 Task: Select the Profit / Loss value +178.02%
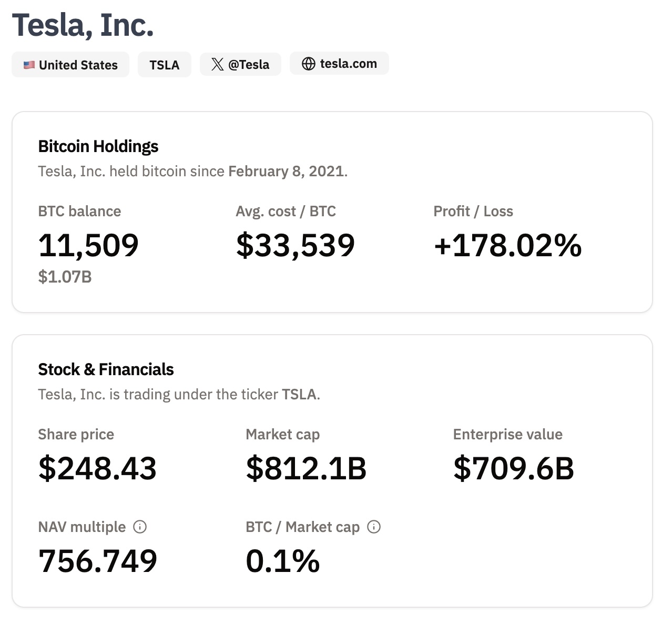click(507, 245)
